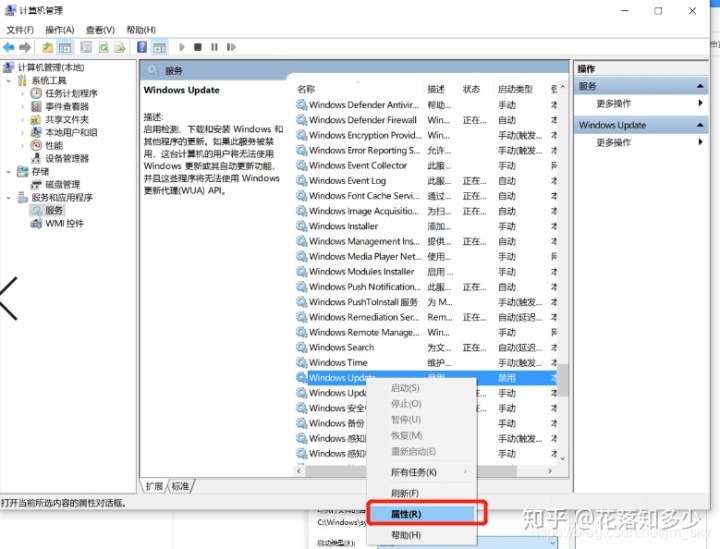Open 更多操作 under 服务 actions

coord(614,103)
